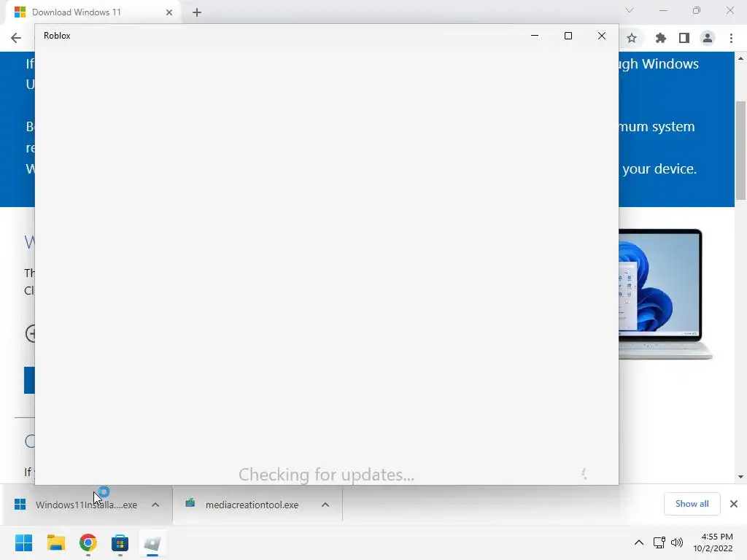This screenshot has width=747, height=560.
Task: Open the Chrome profile avatar
Action: (x=708, y=38)
